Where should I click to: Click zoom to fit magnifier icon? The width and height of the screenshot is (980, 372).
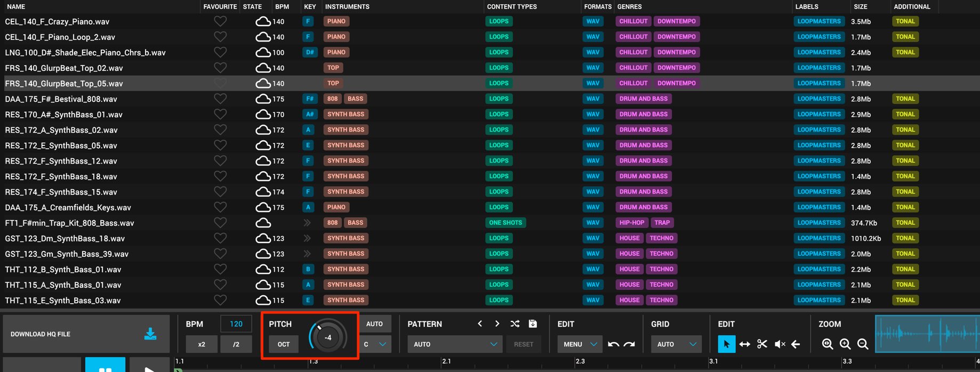point(828,344)
